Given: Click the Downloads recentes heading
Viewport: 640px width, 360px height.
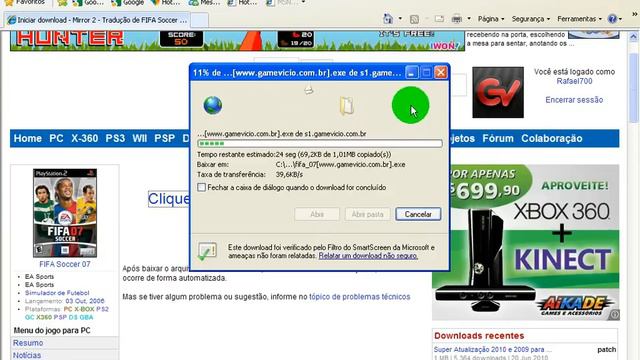Looking at the screenshot, I should coord(479,336).
